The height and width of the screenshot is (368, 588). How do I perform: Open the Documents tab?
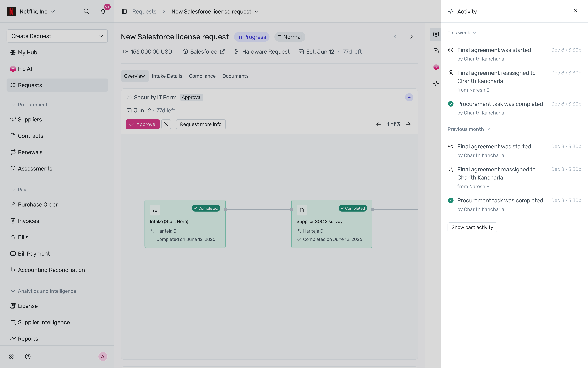235,76
